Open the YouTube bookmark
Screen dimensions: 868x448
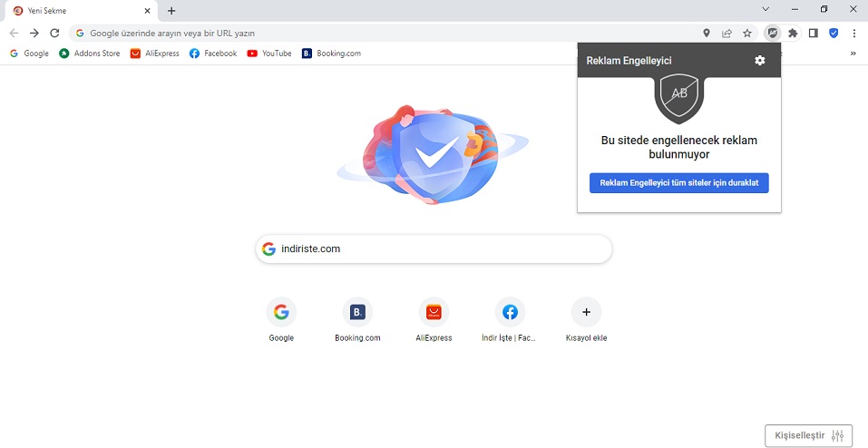tap(269, 54)
